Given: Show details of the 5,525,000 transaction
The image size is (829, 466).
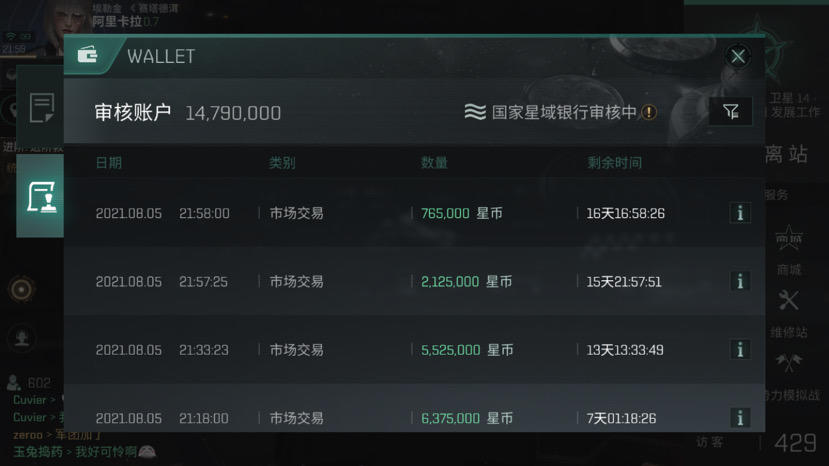Looking at the screenshot, I should click(x=740, y=350).
